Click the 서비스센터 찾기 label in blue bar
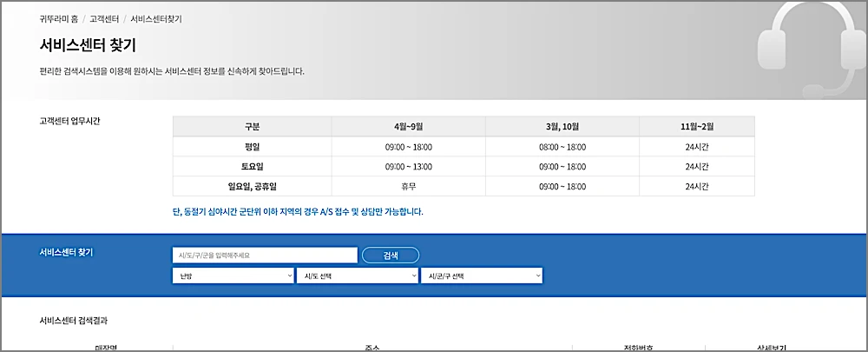The image size is (868, 352). coord(67,252)
